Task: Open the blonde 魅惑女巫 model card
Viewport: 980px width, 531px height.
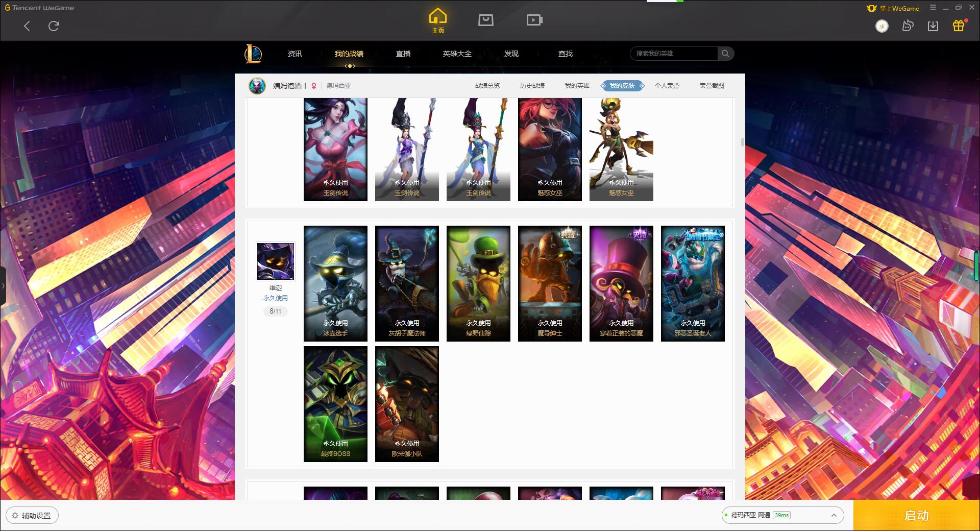Action: 621,149
